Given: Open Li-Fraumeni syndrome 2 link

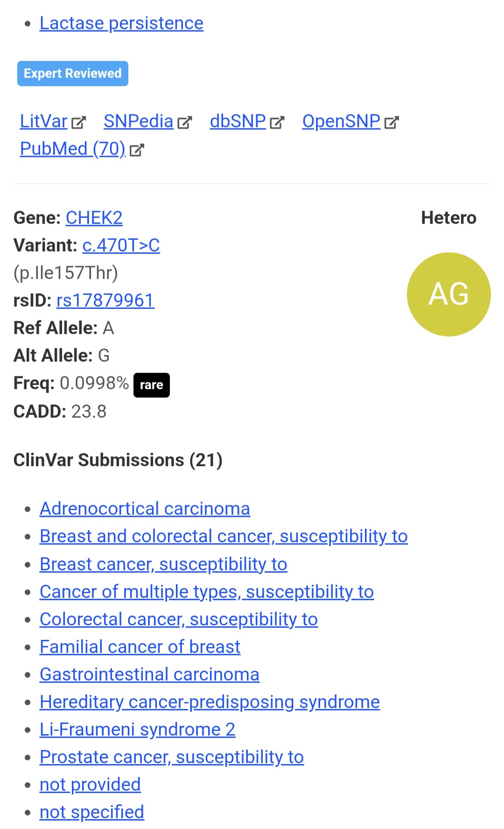Looking at the screenshot, I should click(x=137, y=730).
